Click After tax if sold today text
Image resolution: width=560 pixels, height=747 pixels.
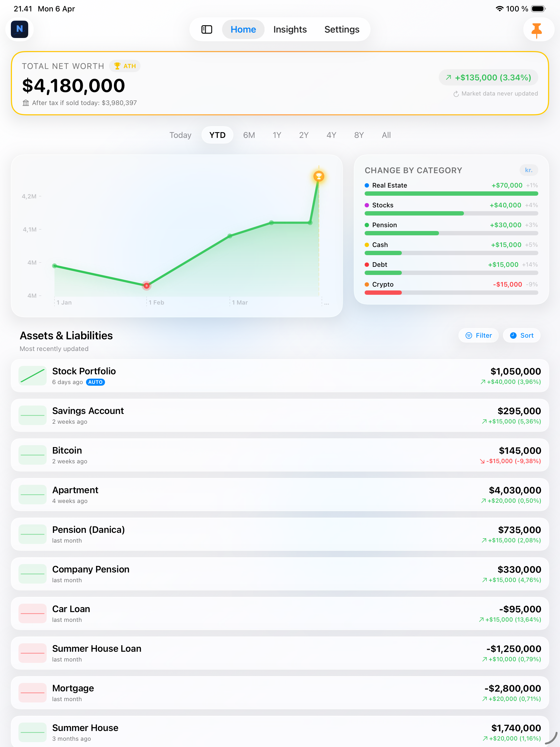84,103
